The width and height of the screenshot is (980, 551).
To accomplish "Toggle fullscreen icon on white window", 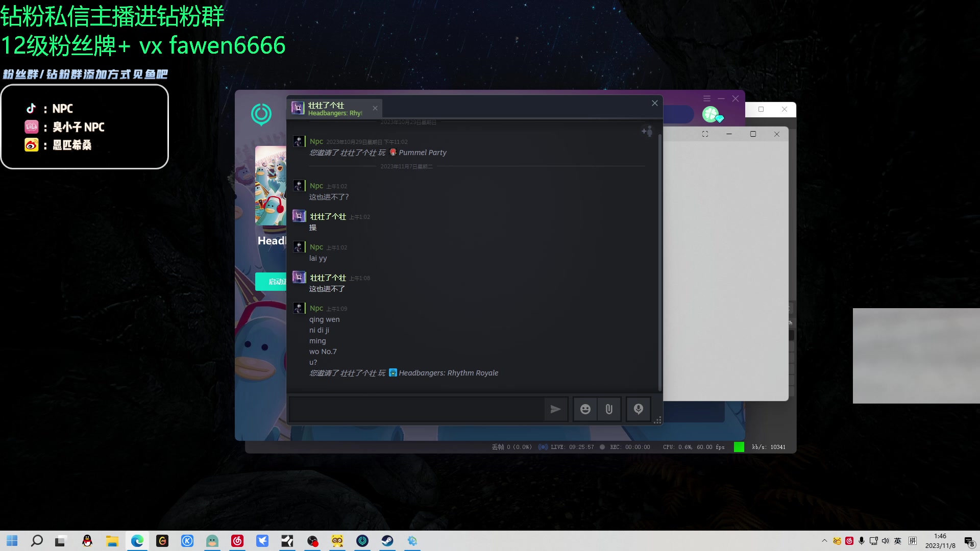I will (x=705, y=134).
